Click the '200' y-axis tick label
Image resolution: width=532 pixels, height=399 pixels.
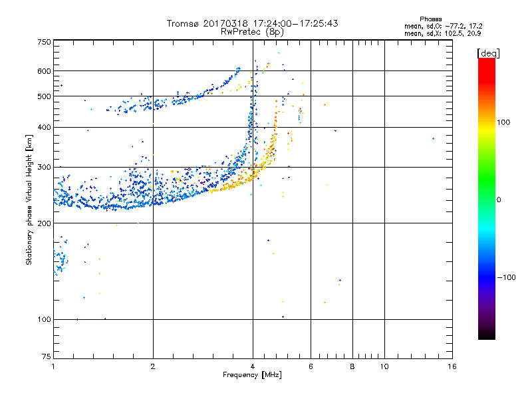[44, 223]
